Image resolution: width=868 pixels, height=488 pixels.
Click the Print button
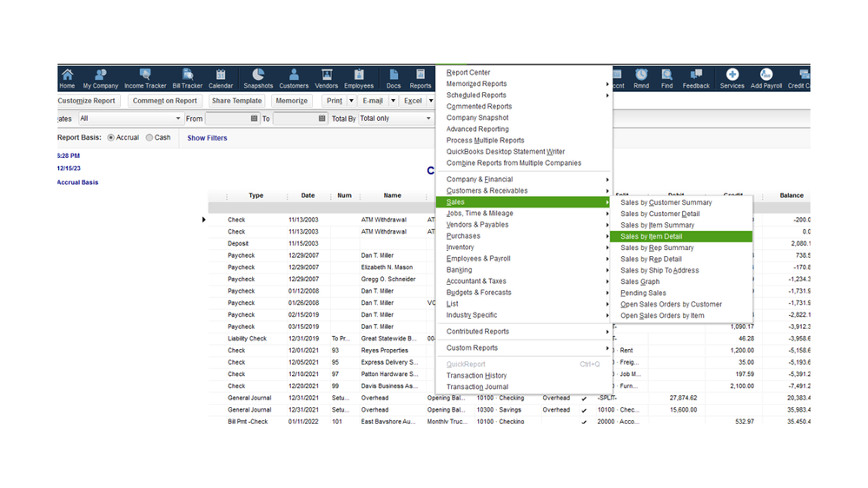(x=335, y=101)
